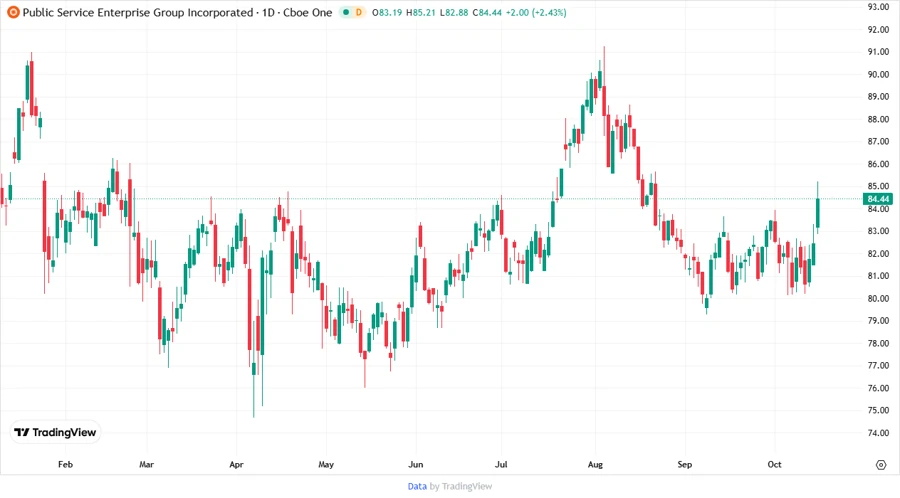The image size is (900, 498).
Task: Click the orange symbol logo icon
Action: pos(13,12)
